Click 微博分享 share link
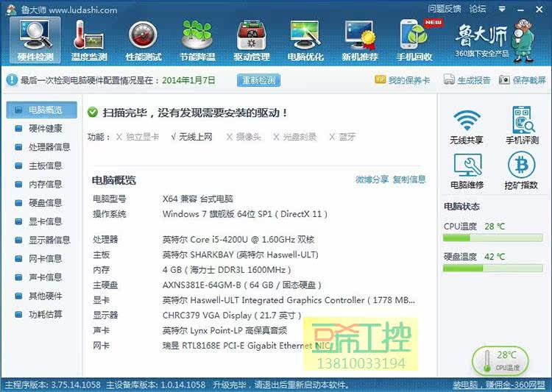The width and height of the screenshot is (552, 392). pyautogui.click(x=372, y=179)
